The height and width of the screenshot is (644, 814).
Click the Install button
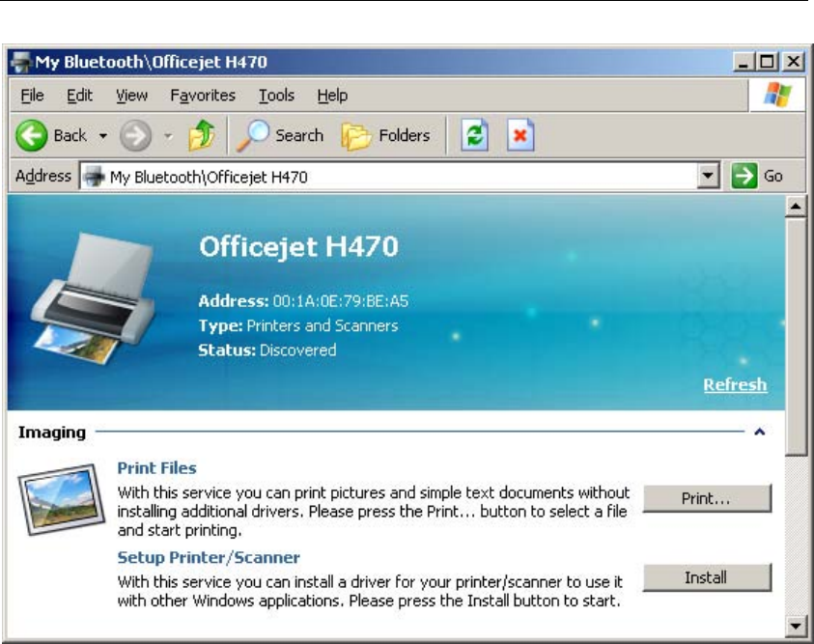[707, 577]
